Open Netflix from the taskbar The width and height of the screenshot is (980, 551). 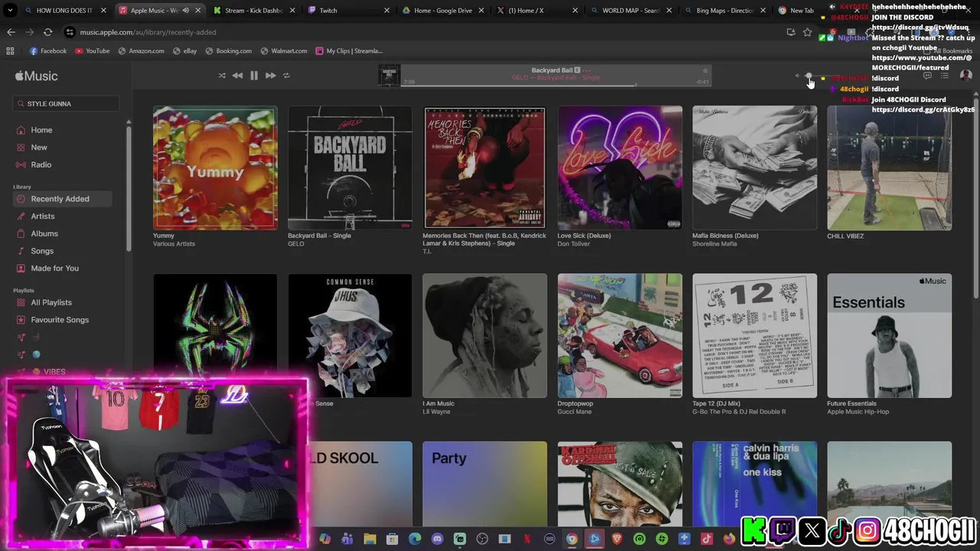(527, 540)
